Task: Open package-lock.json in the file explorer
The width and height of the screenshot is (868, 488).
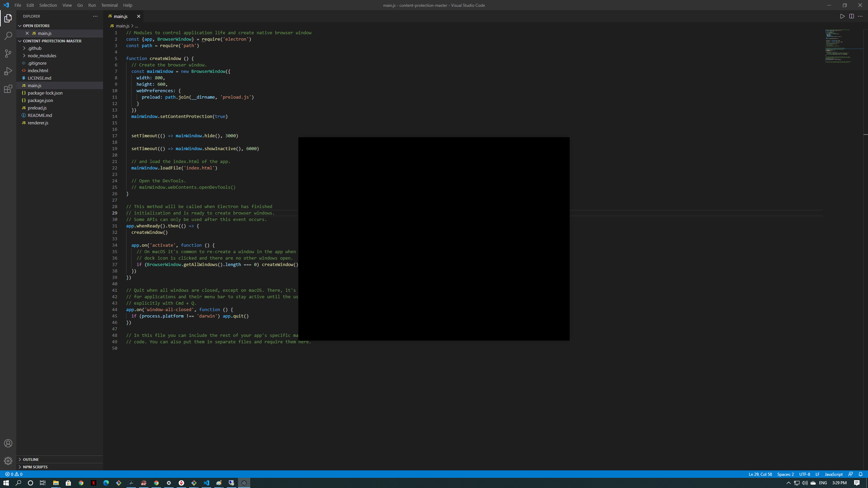Action: pyautogui.click(x=60, y=93)
